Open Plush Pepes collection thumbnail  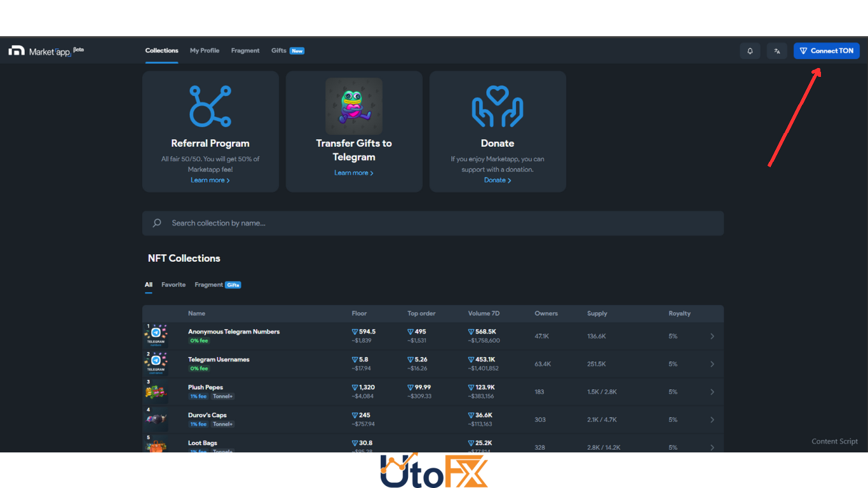156,391
